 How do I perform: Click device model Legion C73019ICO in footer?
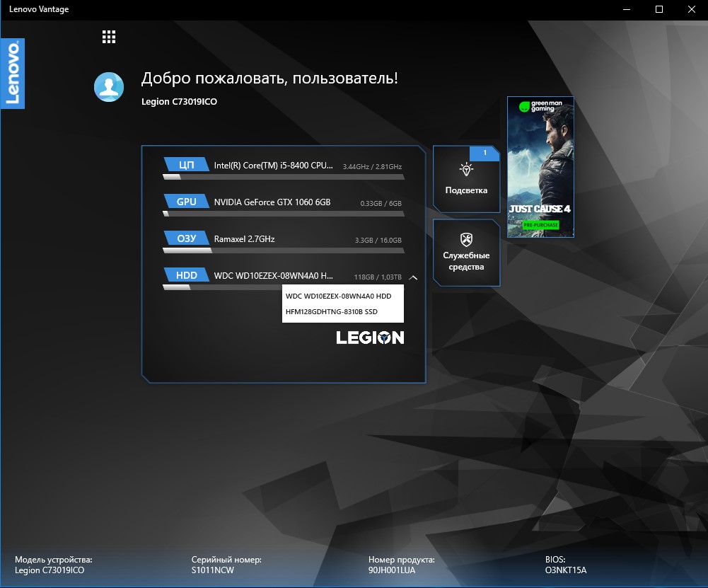(50, 570)
